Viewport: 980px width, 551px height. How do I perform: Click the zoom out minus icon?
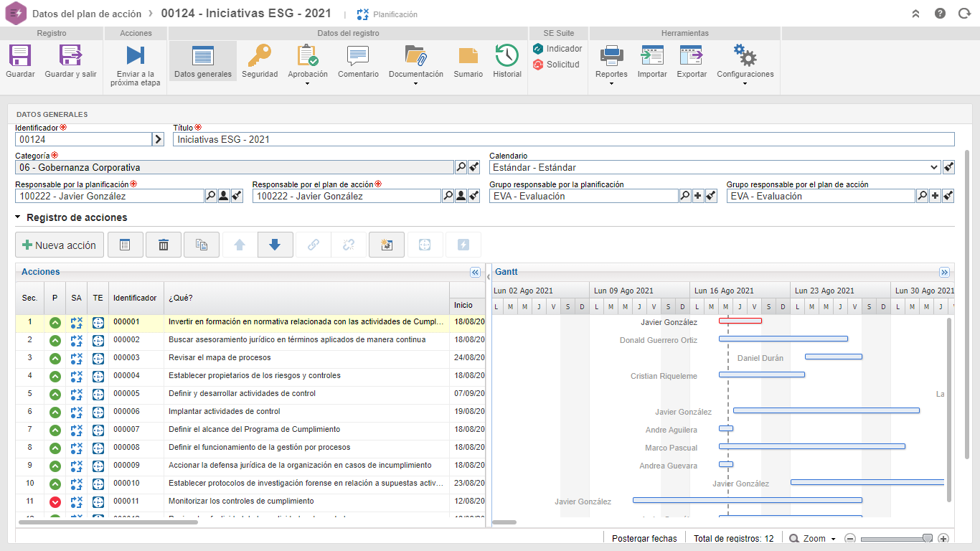click(x=850, y=539)
